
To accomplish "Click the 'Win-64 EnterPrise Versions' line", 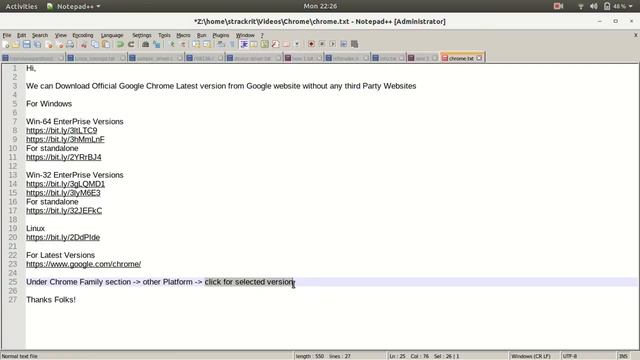I will click(75, 122).
